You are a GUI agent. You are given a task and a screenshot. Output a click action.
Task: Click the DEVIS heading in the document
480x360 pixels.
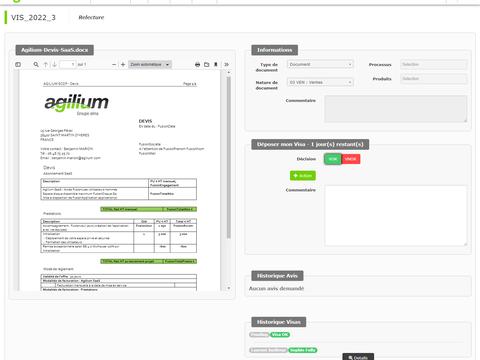[145, 121]
